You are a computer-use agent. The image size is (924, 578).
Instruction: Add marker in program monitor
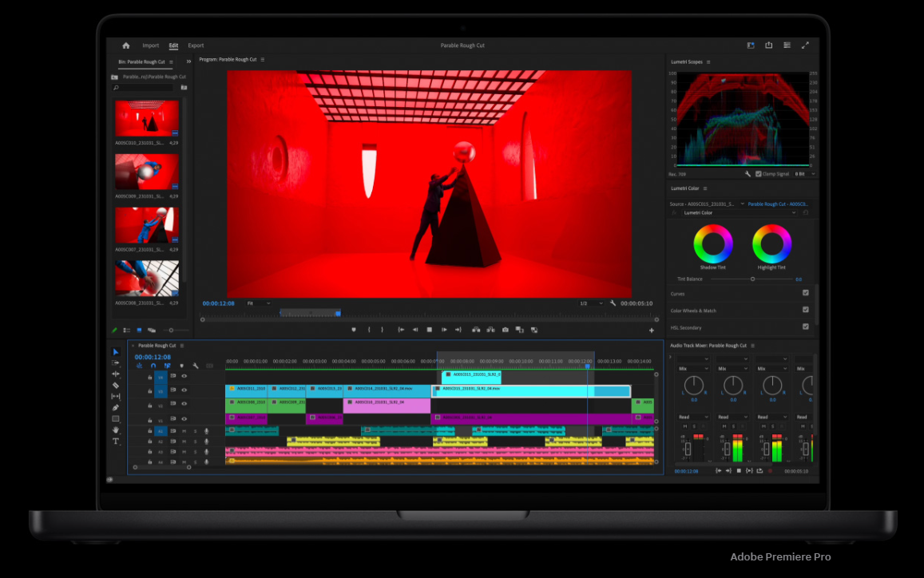[x=354, y=330]
